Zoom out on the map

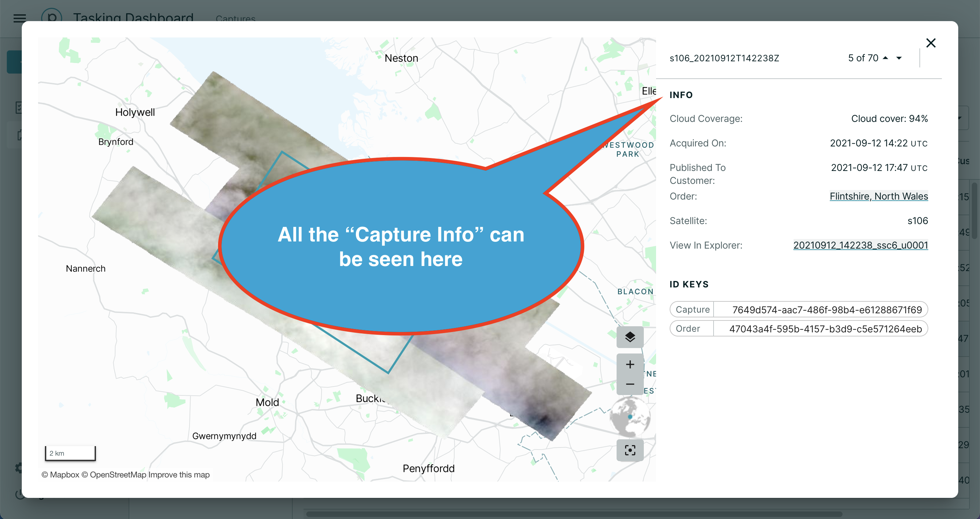point(630,384)
